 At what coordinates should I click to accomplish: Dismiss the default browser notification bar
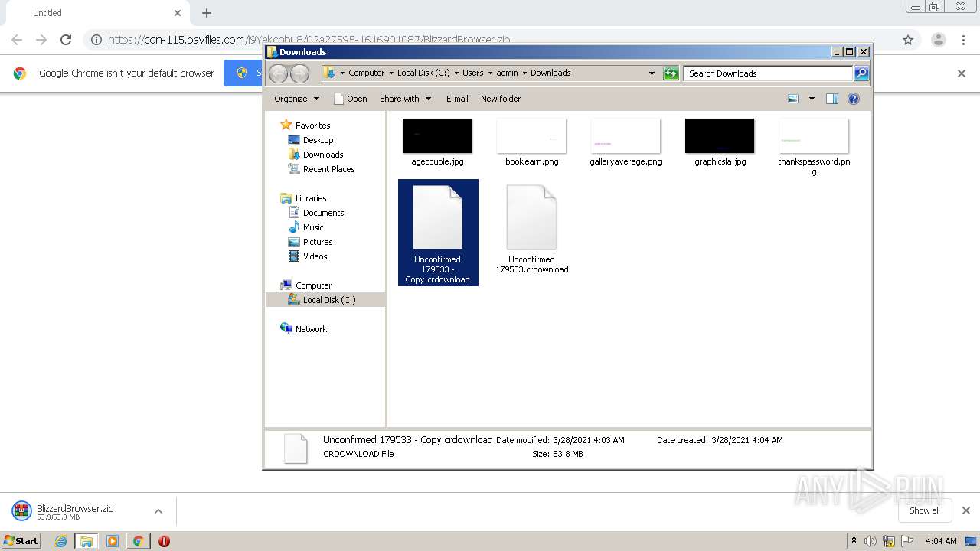coord(962,73)
